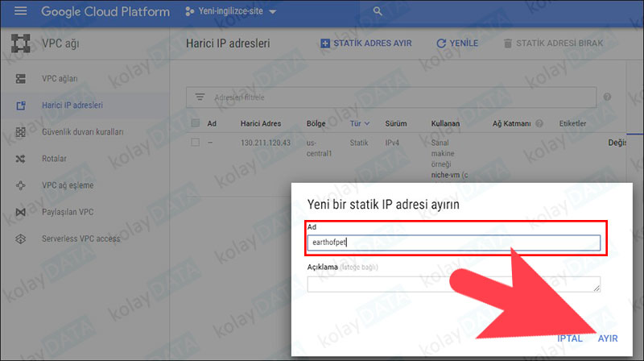Check the 130.211.120.43 row checkbox
This screenshot has width=644, height=361.
[196, 143]
